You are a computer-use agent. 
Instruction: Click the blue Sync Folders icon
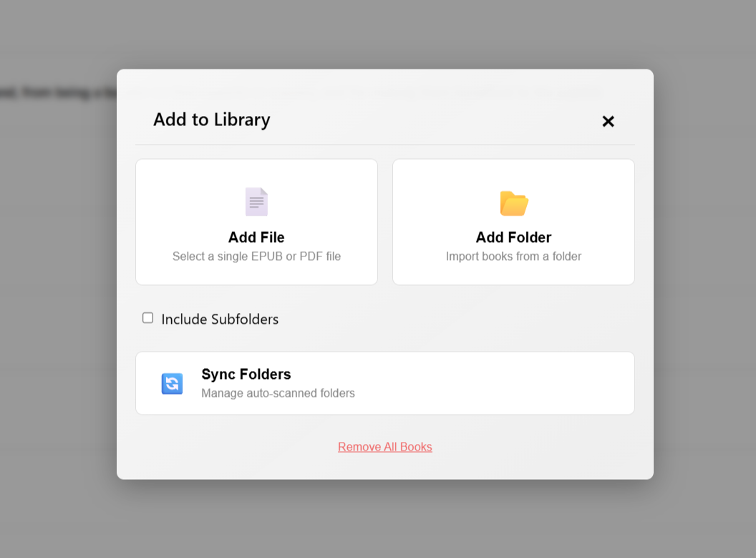pyautogui.click(x=172, y=384)
